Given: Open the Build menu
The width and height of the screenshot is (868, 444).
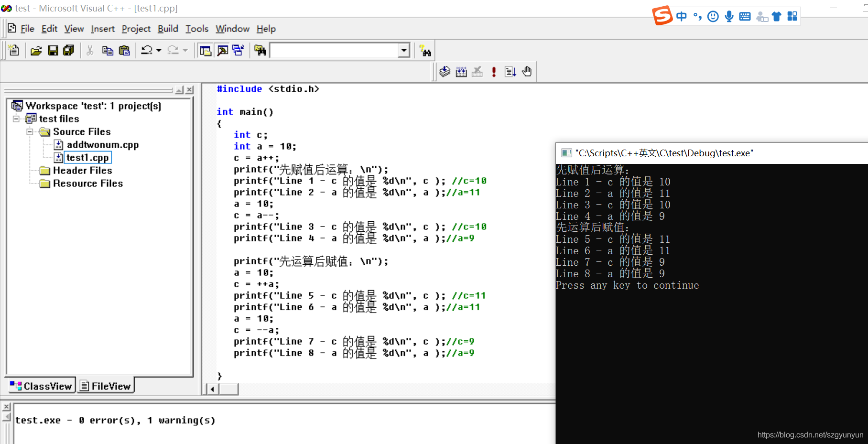Looking at the screenshot, I should [x=168, y=29].
